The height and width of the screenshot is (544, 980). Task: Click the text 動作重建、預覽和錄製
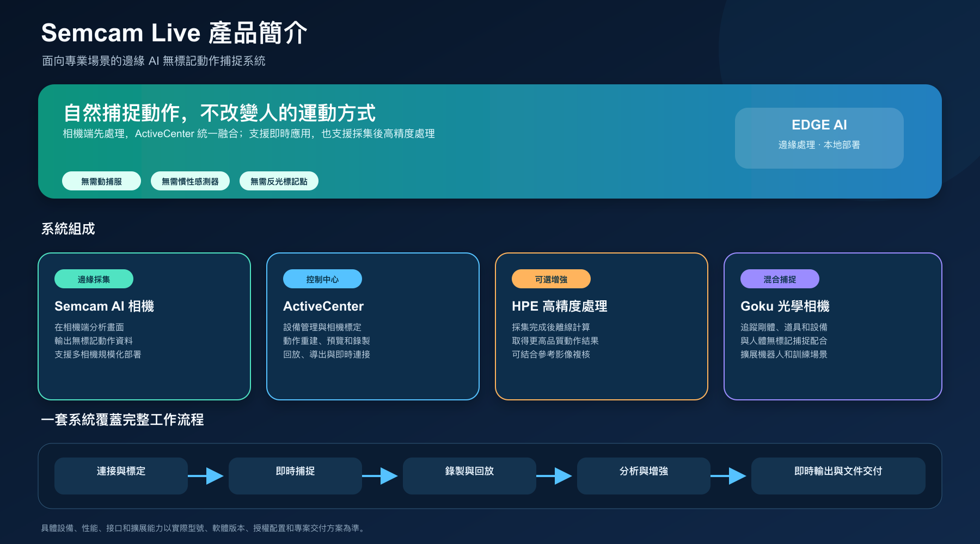tap(327, 341)
